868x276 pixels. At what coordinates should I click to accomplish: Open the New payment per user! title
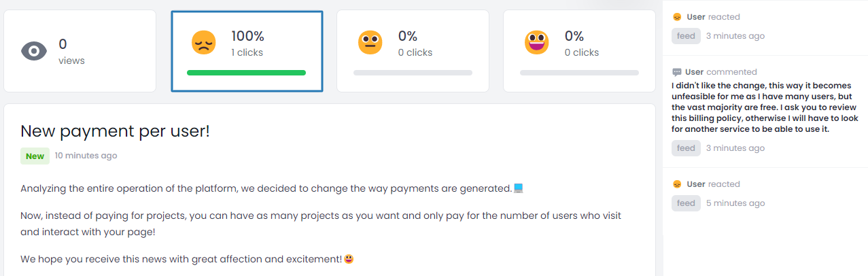(115, 131)
